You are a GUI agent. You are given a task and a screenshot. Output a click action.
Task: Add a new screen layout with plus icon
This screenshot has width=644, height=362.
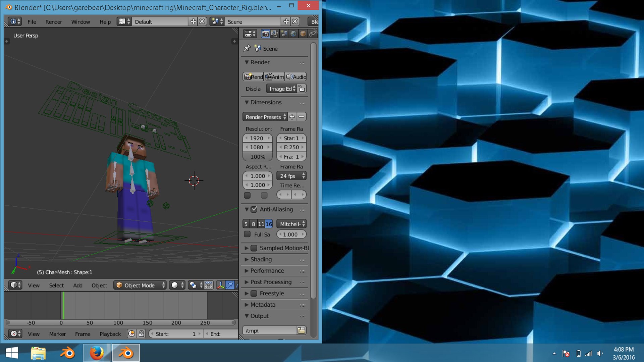[x=193, y=21]
